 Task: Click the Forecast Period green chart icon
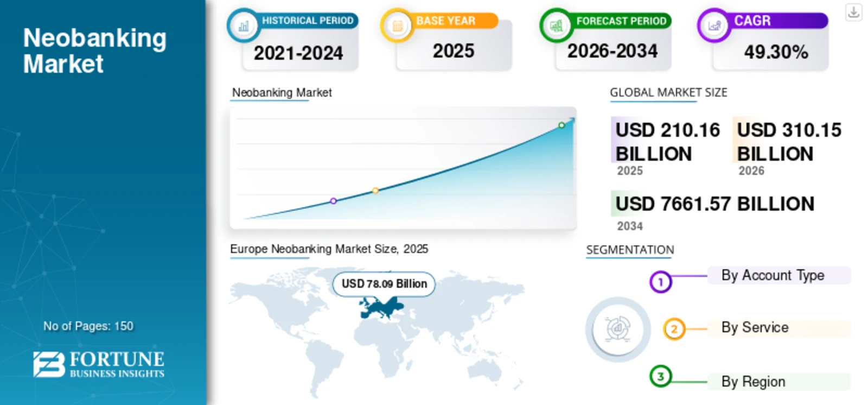click(x=556, y=26)
